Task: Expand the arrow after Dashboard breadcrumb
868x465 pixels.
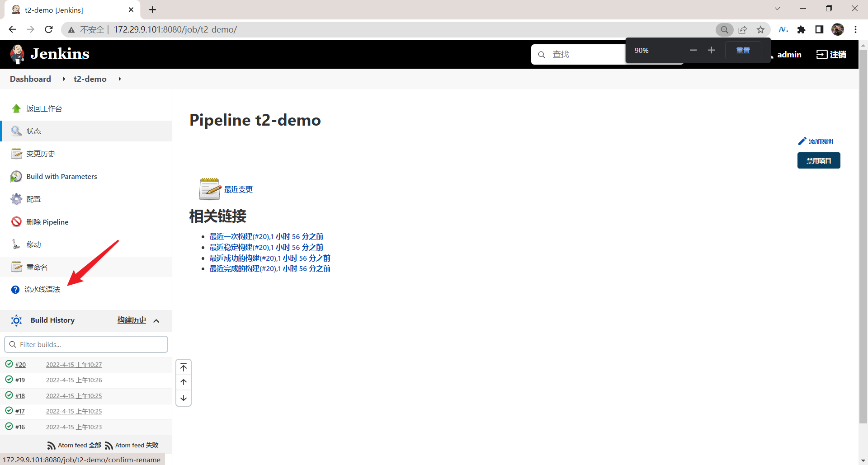Action: click(64, 79)
